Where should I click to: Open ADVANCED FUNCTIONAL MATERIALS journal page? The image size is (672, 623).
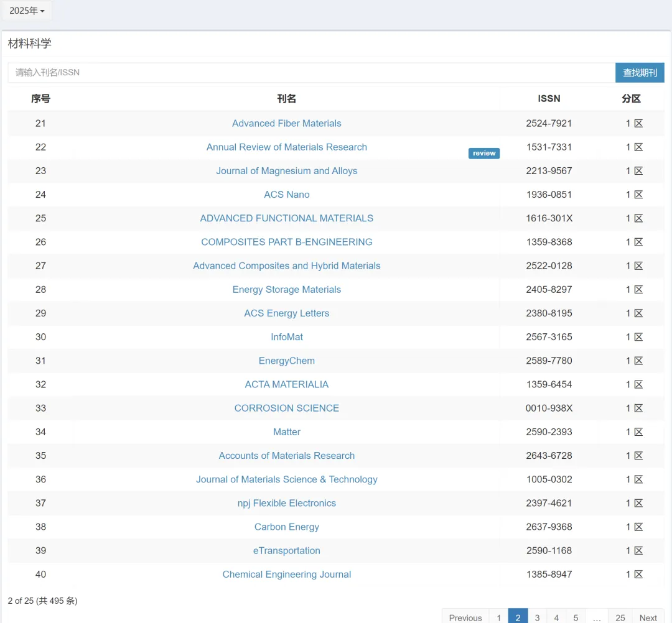pyautogui.click(x=286, y=218)
